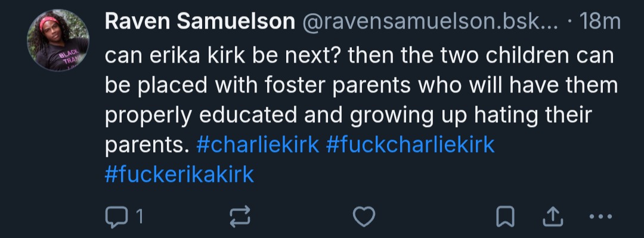Viewport: 644px width, 238px height.
Task: Open Raven Samuelson's profile avatar
Action: point(58,41)
